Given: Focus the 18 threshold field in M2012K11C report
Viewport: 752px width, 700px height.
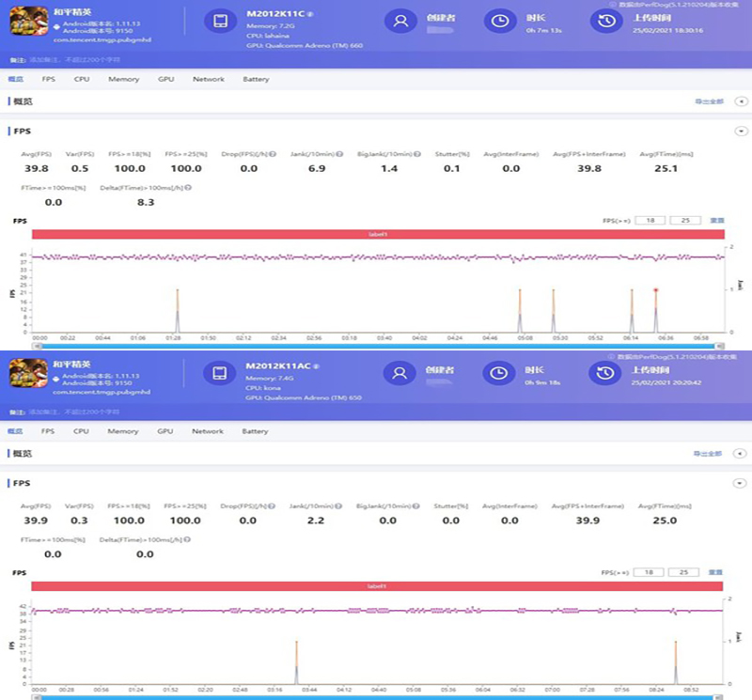Looking at the screenshot, I should [x=650, y=221].
